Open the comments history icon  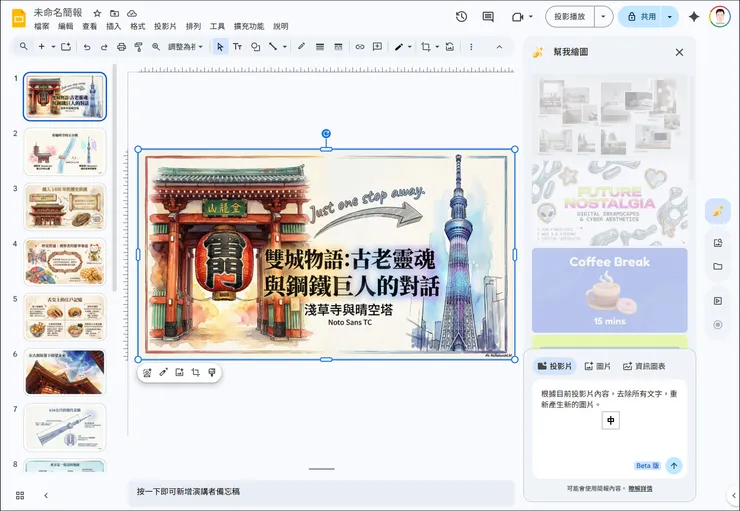pos(488,17)
